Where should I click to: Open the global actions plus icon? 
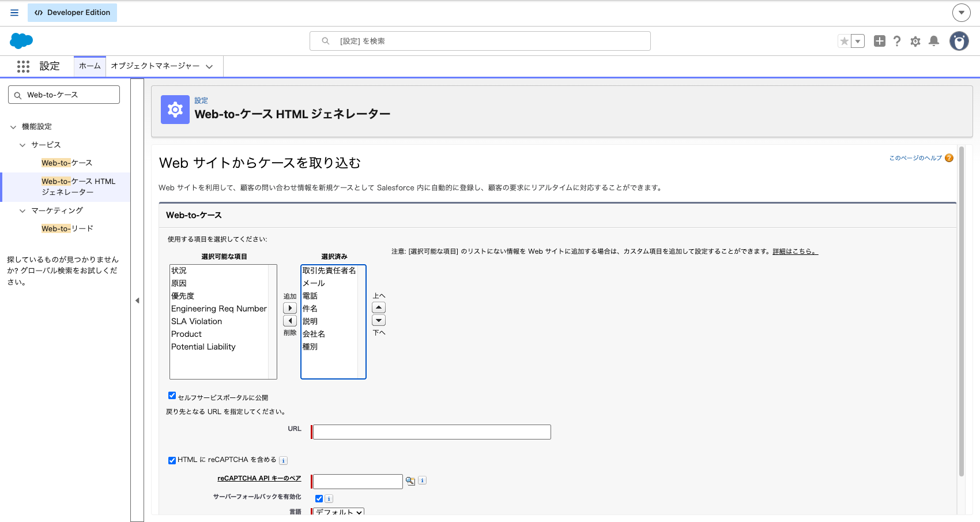tap(880, 41)
